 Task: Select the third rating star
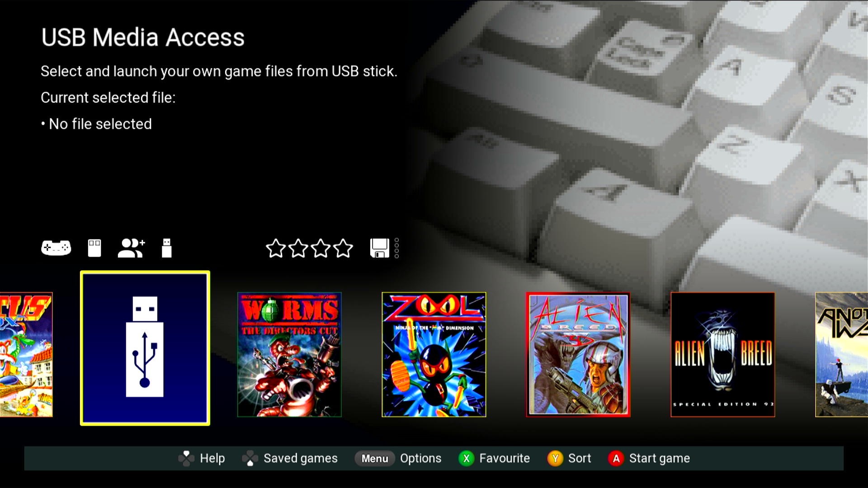tap(321, 248)
